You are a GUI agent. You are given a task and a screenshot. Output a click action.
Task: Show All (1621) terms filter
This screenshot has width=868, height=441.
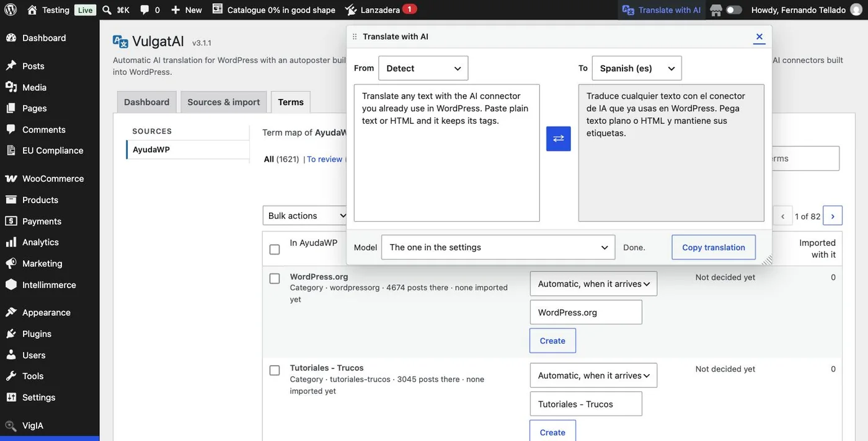pyautogui.click(x=281, y=159)
